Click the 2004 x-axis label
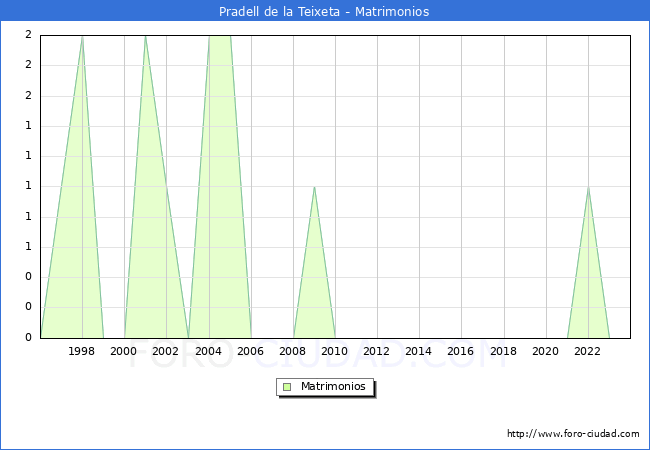The width and height of the screenshot is (650, 450). point(208,351)
